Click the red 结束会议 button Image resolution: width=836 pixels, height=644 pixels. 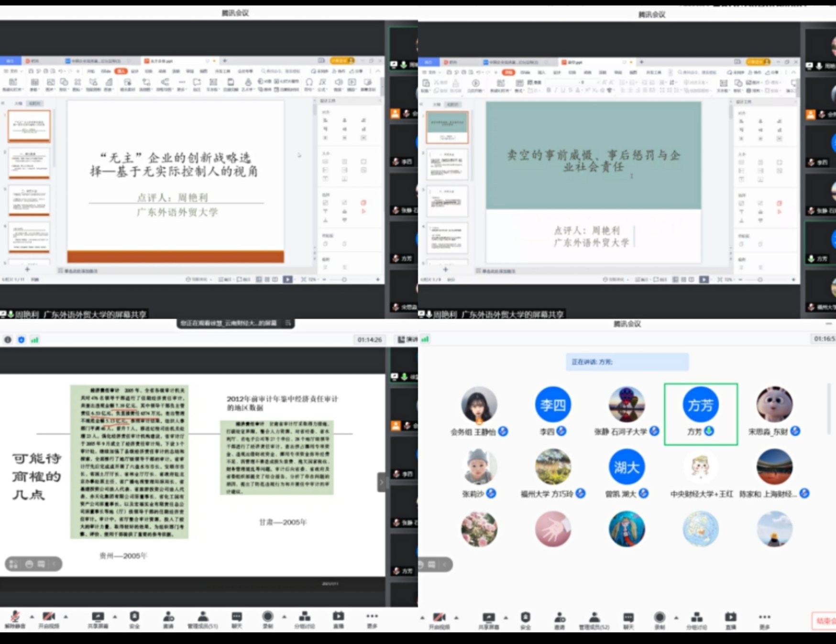click(825, 621)
